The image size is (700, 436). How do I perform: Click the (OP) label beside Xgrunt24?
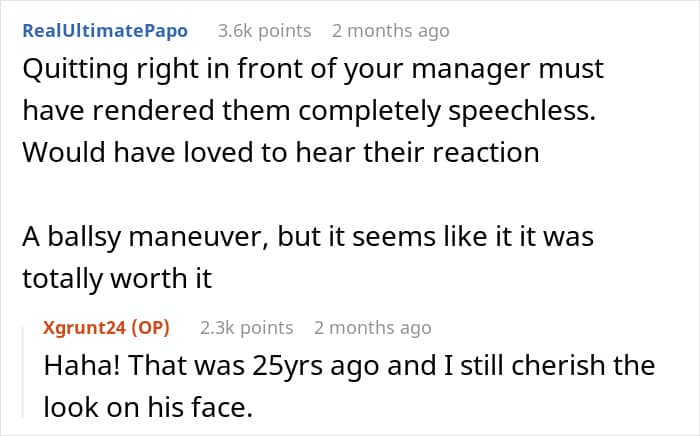tap(150, 327)
